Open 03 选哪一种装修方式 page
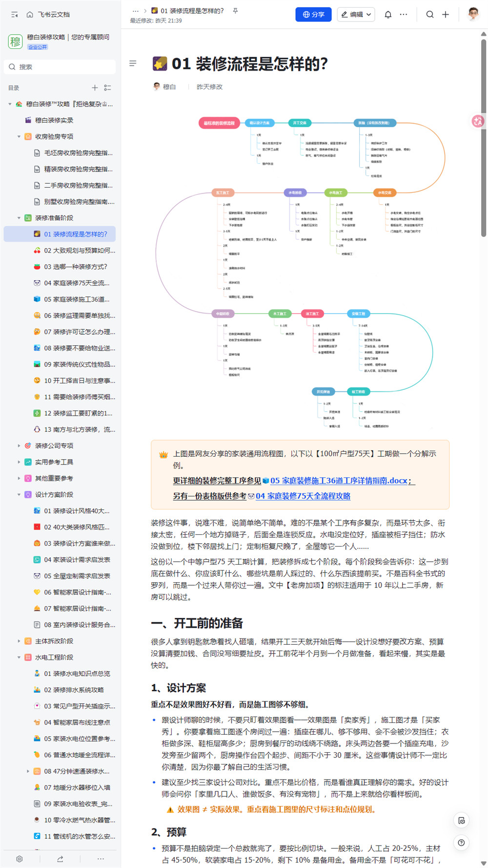This screenshot has height=868, width=488. [x=60, y=267]
